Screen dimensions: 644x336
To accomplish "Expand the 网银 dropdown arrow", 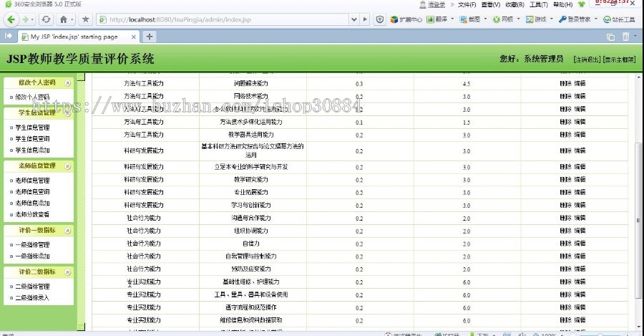I will (x=518, y=19).
